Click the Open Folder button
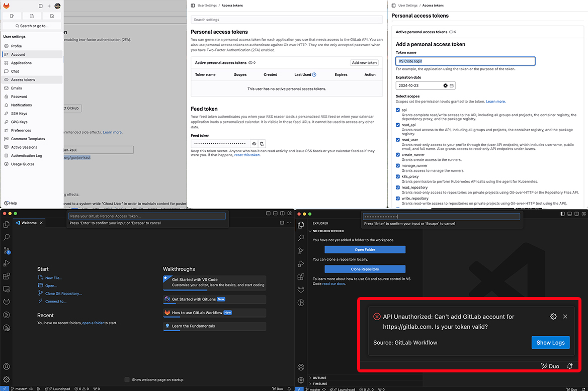 click(x=365, y=250)
